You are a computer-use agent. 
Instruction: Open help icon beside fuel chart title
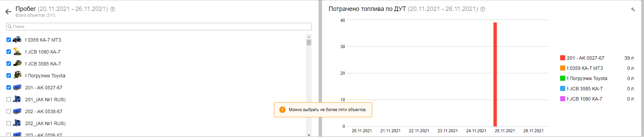483,9
